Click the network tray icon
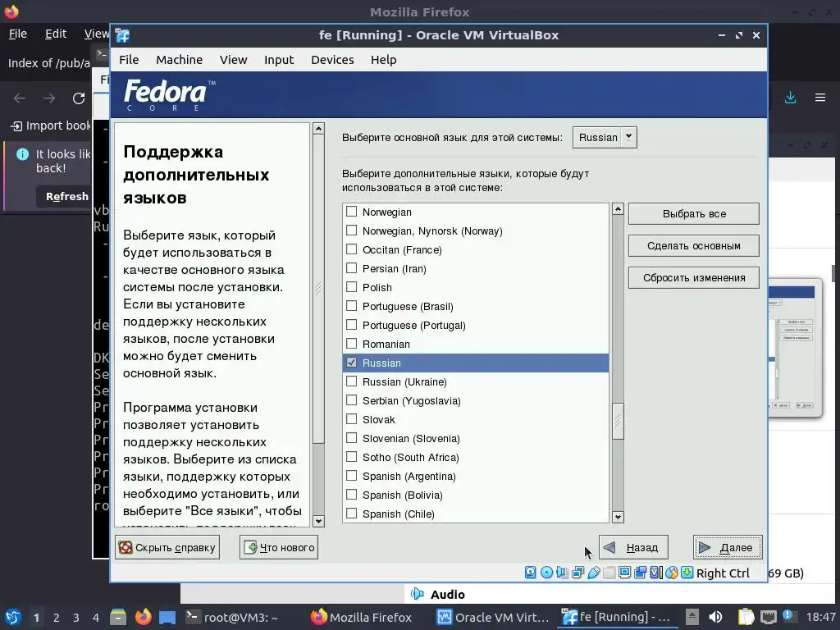Image resolution: width=840 pixels, height=630 pixels. click(x=769, y=618)
